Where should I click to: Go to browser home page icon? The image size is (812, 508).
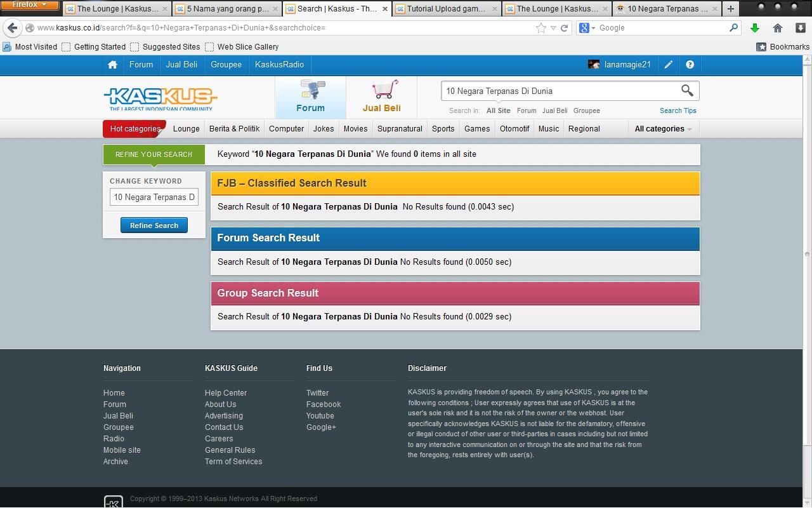tap(778, 28)
